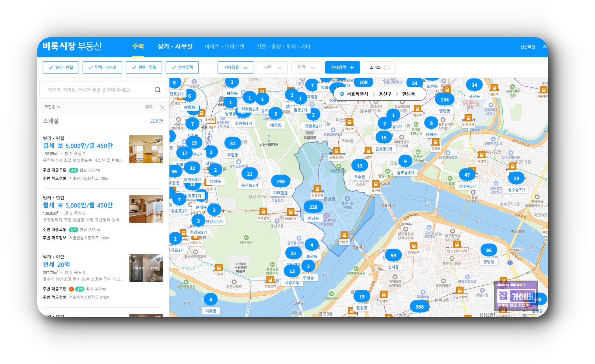
Task: Close the ad banner with X icon
Action: (x=162, y=107)
